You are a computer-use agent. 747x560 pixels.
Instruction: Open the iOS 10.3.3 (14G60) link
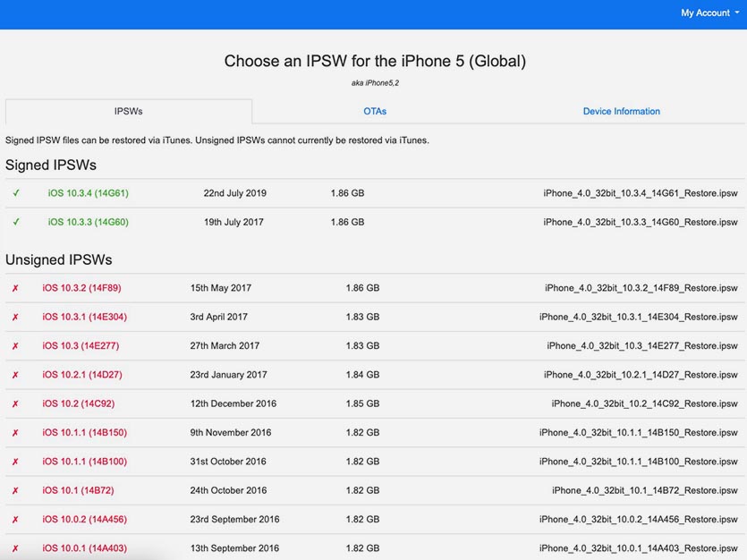89,222
